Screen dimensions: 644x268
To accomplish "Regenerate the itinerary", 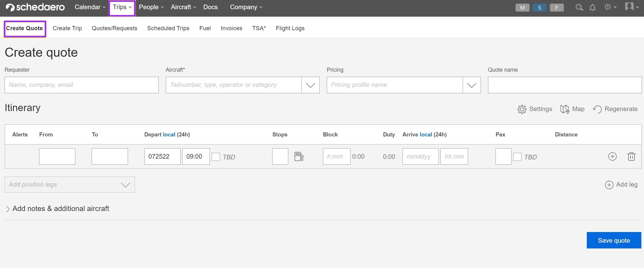I will (x=615, y=109).
